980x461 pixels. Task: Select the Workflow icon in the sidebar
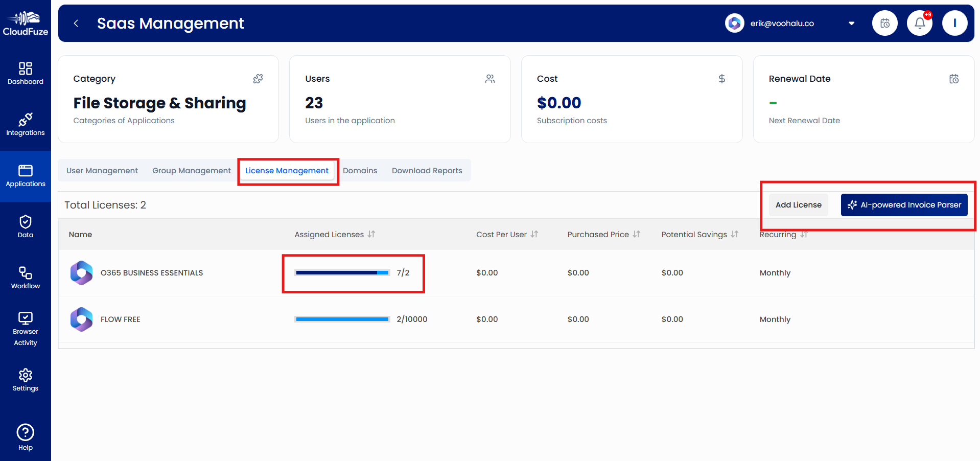click(26, 276)
